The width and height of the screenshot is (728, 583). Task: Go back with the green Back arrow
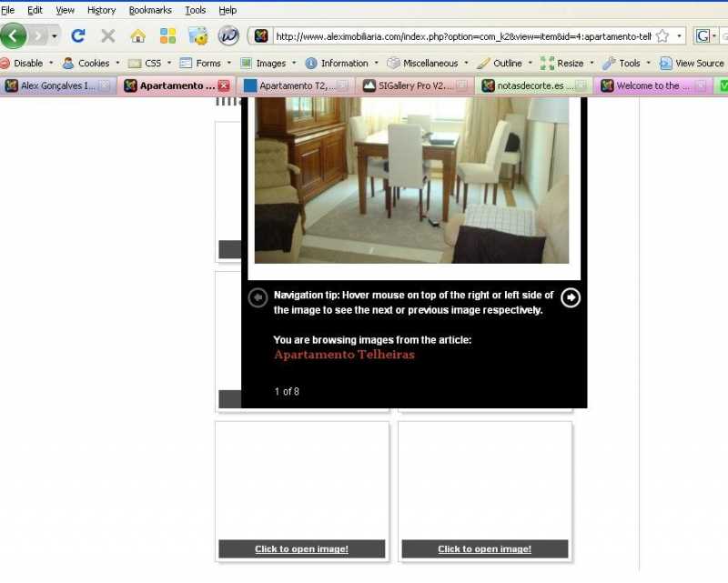[13, 35]
